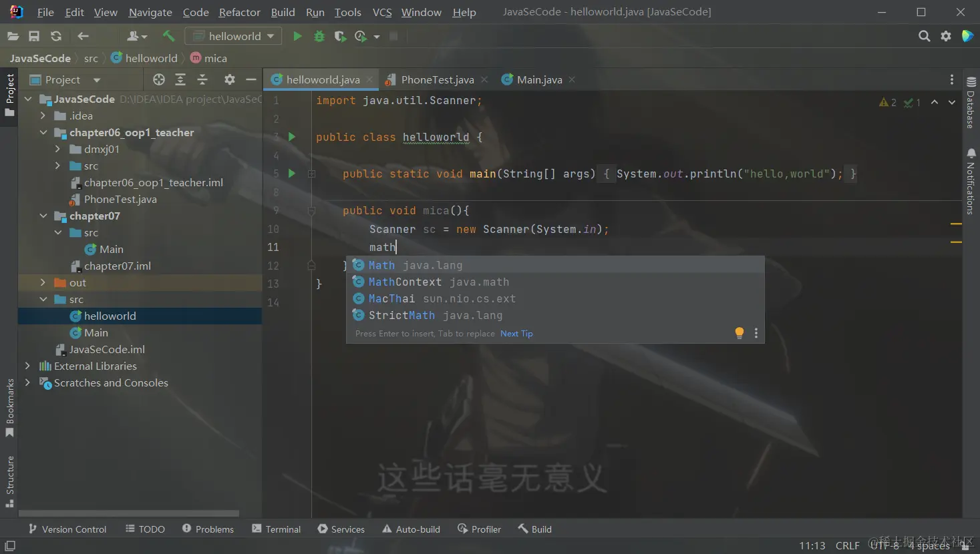980x554 pixels.
Task: Click the Open folder toolbar icon
Action: tap(13, 36)
